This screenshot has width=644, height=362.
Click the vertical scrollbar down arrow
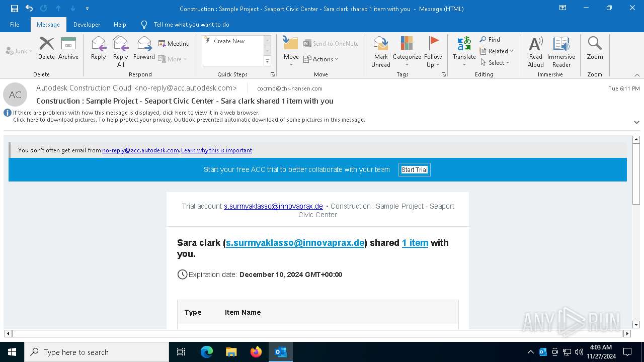click(636, 325)
